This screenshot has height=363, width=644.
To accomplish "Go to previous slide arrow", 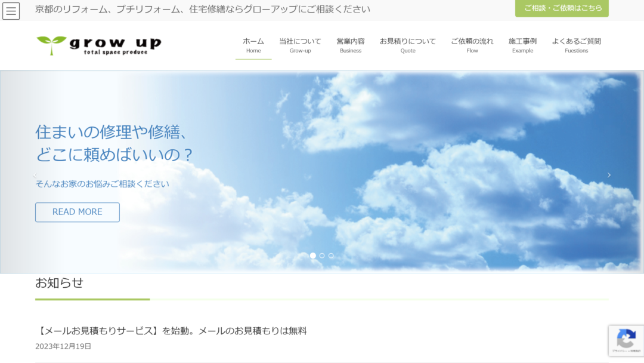I will tap(35, 175).
